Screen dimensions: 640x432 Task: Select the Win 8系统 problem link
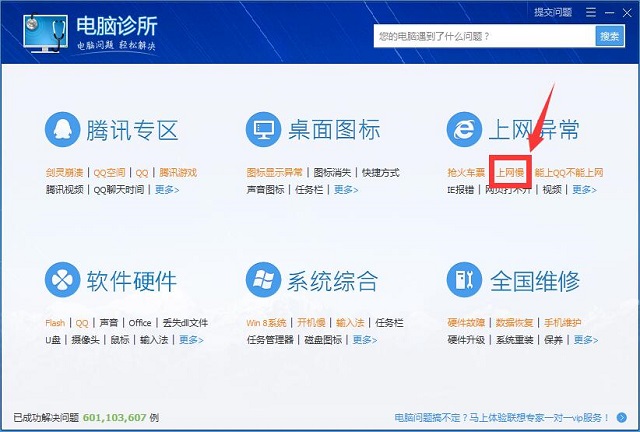point(267,323)
